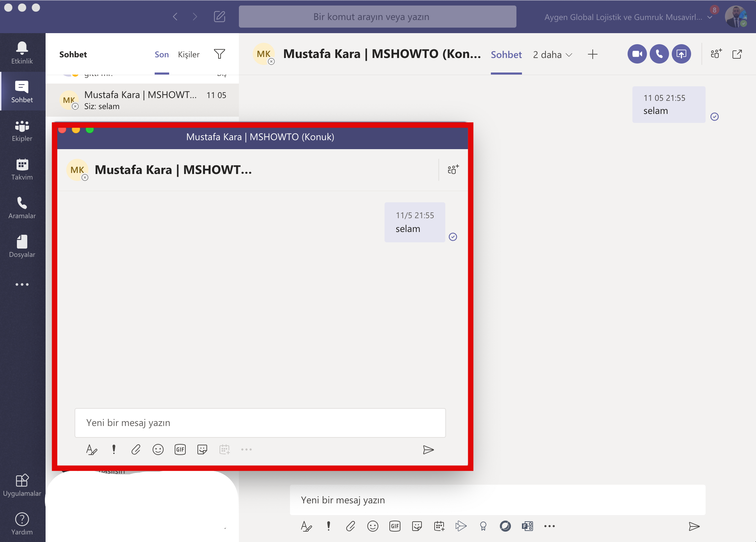Share your screen in main window
Screen dimensions: 756x542
(681, 54)
